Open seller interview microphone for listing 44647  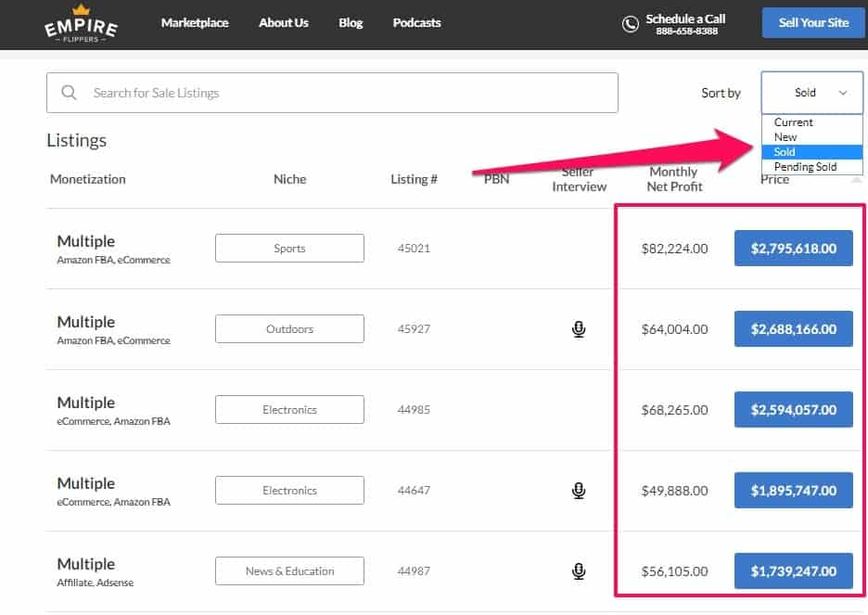(579, 491)
